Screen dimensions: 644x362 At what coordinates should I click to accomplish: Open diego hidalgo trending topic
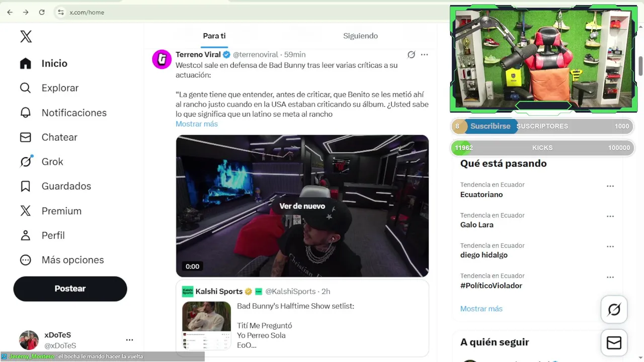[x=484, y=255]
